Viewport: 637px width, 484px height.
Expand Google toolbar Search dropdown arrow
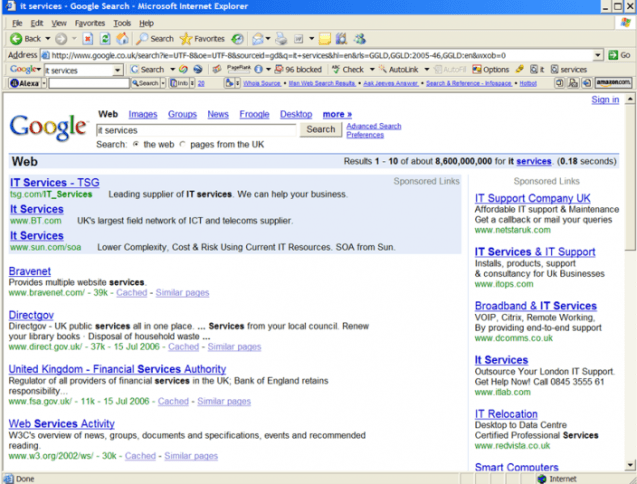coord(172,69)
